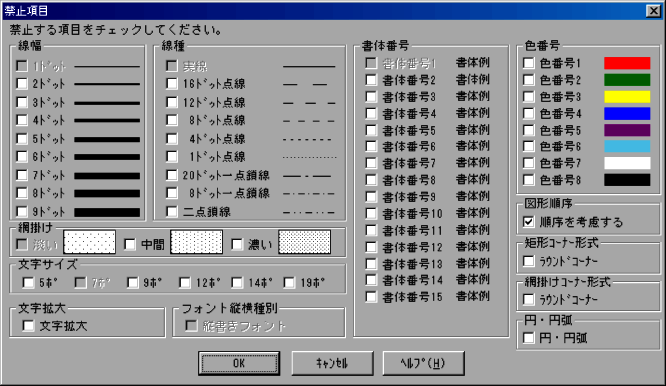This screenshot has height=386, width=666.
Task: Click the 書体例 sample beside 書体番号9
Action: point(472,196)
